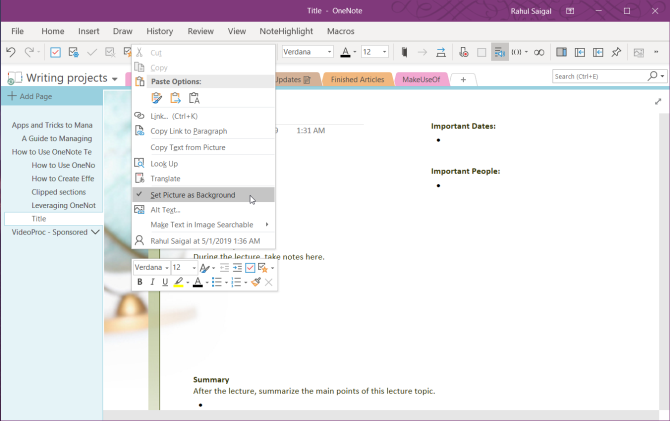Open the MakeUseOf section tab
670x421 pixels.
tap(421, 79)
